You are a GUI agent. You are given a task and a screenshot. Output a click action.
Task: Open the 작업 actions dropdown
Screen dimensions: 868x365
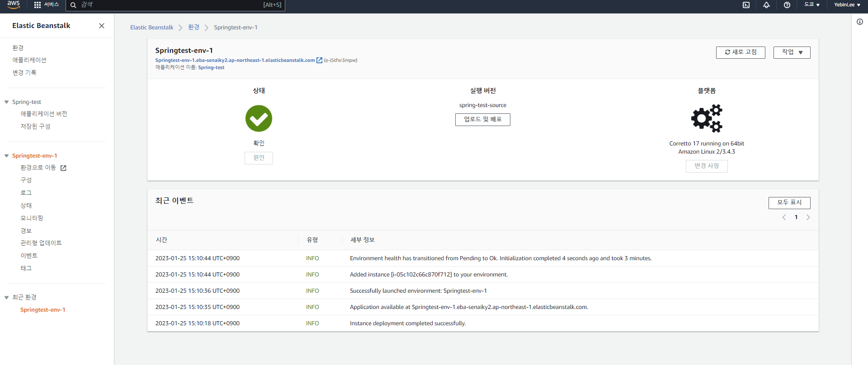point(792,52)
